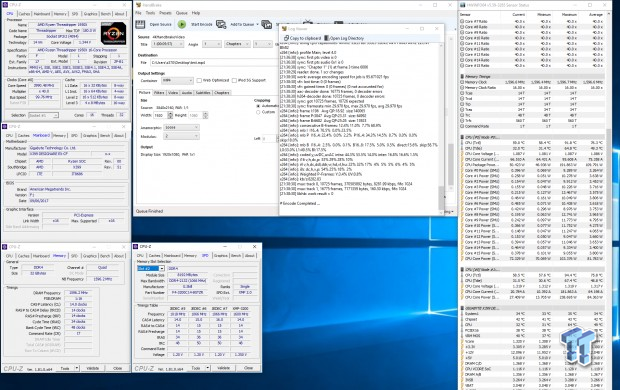Open the HandBrake Help menu
620x390 pixels.
point(196,13)
